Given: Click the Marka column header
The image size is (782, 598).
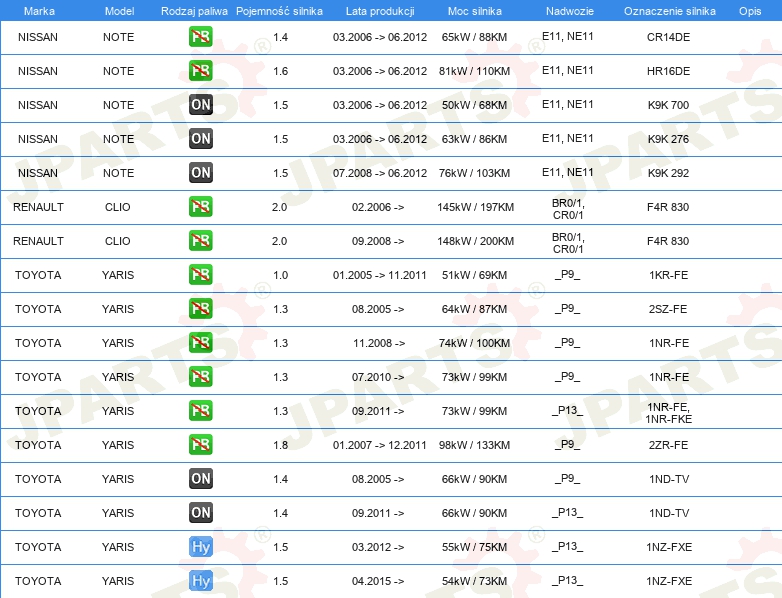Looking at the screenshot, I should [39, 11].
